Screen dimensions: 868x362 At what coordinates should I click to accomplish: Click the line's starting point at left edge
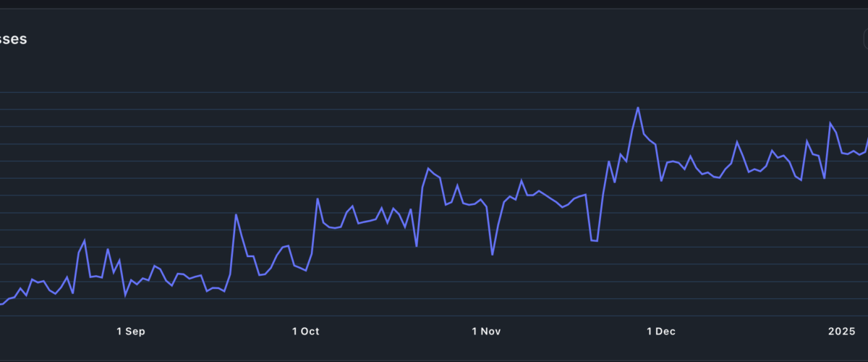click(2, 304)
